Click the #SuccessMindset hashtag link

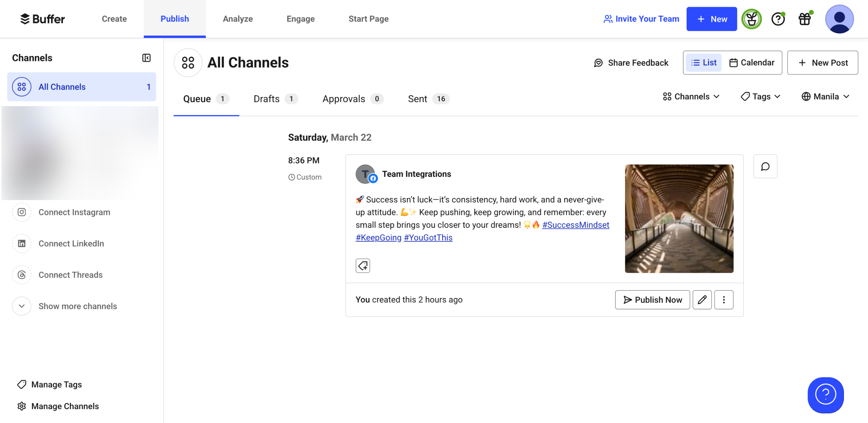(575, 225)
